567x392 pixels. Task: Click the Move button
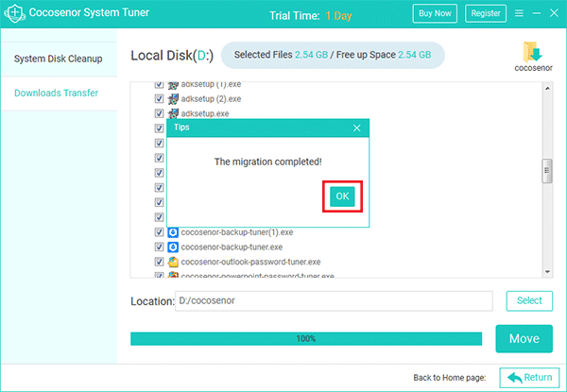click(x=524, y=338)
